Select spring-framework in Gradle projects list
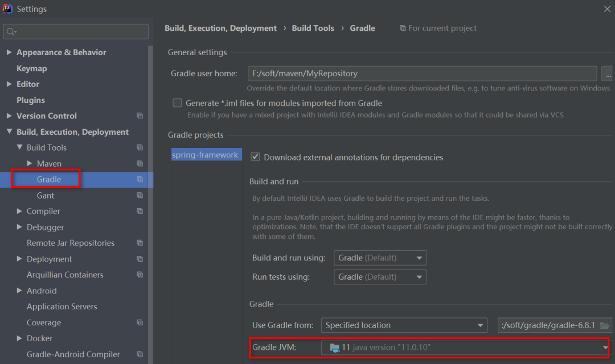Viewport: 615px width, 364px height. [206, 155]
